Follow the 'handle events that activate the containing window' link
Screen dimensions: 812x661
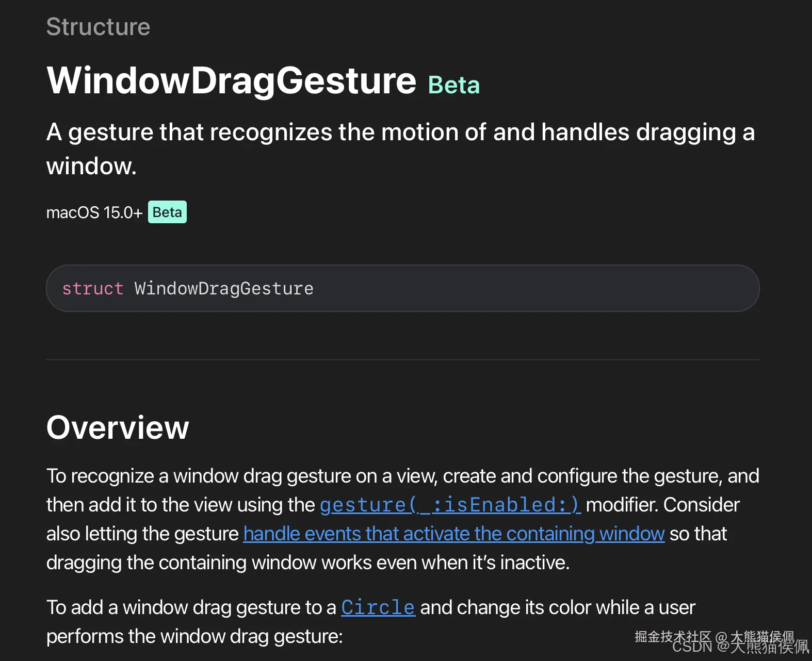[454, 534]
